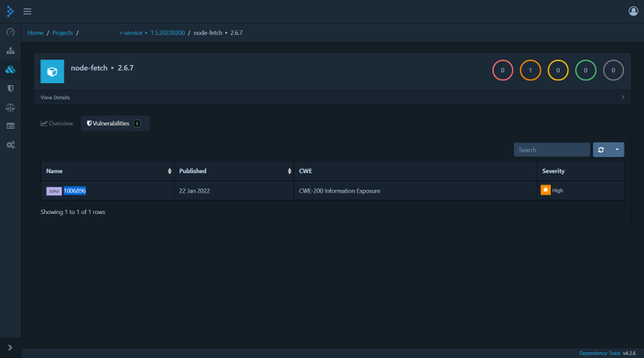Open the Components cubes sidebar icon
The height and width of the screenshot is (358, 644).
click(10, 70)
